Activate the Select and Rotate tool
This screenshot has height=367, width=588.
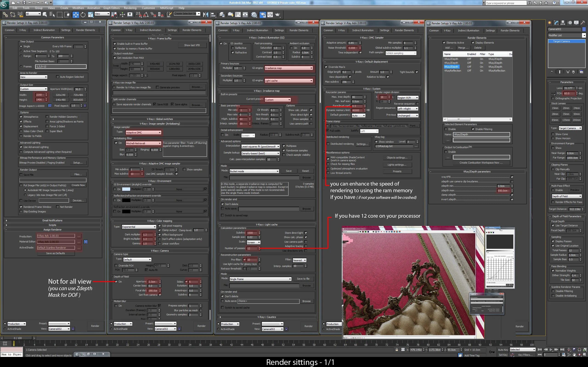coord(83,15)
